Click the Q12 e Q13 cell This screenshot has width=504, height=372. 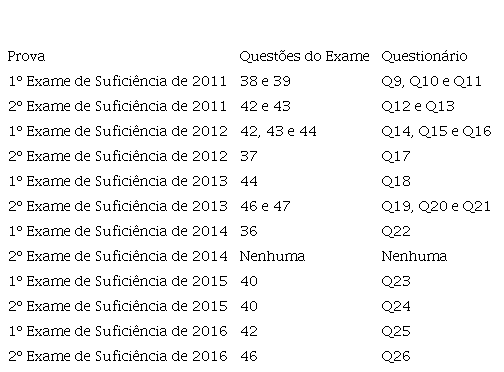pyautogui.click(x=418, y=107)
